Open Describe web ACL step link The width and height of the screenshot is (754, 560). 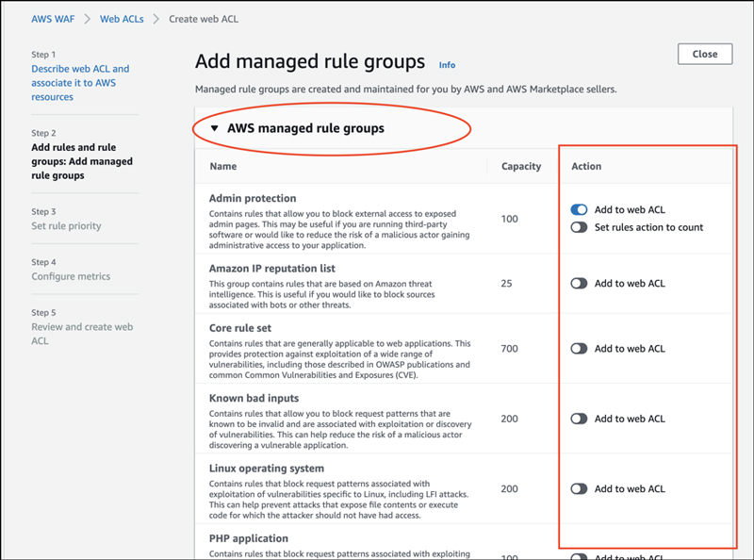tap(80, 82)
